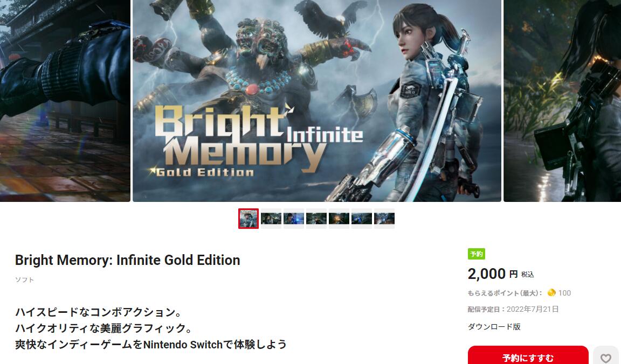This screenshot has height=364, width=621.
Task: Select the third thumbnail with blue glow
Action: tap(294, 219)
